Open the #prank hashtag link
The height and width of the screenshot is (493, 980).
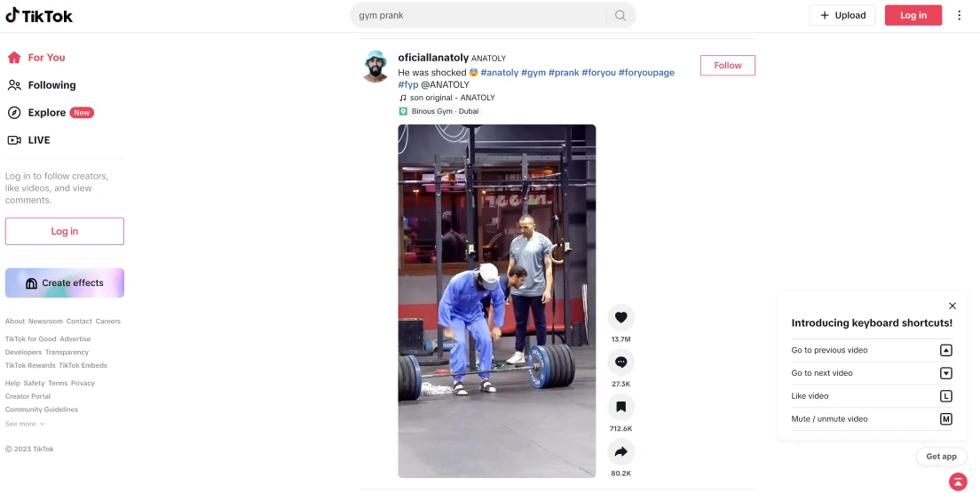[x=564, y=73]
